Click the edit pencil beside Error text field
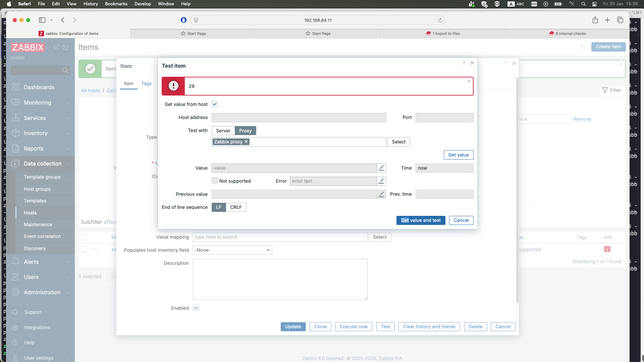Screen dimensions: 644x362 [x=381, y=181]
